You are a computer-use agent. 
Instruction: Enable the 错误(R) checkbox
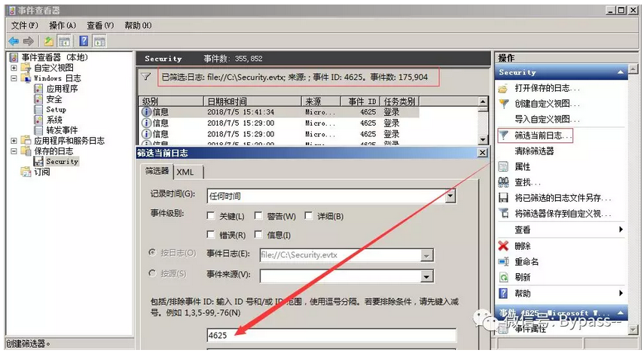(211, 234)
